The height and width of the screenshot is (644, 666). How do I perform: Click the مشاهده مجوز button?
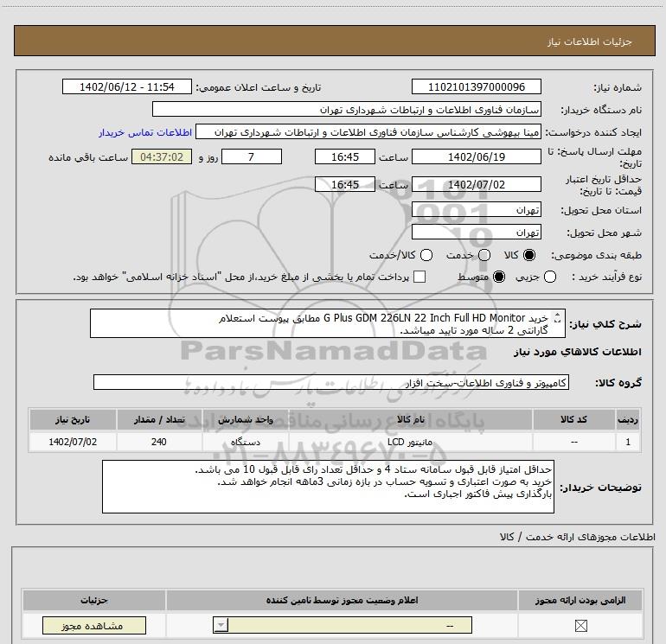(x=94, y=626)
